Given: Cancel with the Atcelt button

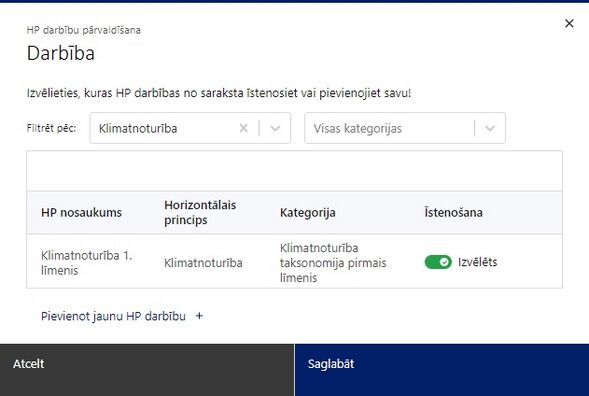Looking at the screenshot, I should pyautogui.click(x=147, y=370).
